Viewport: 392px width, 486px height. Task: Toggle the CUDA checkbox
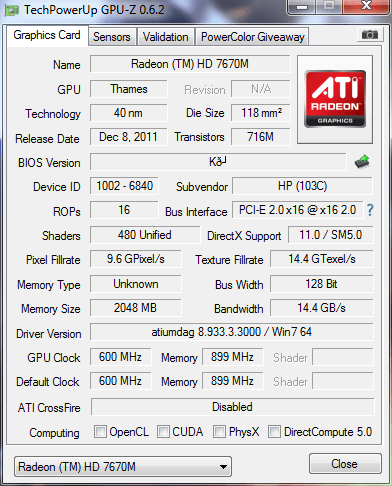(163, 431)
